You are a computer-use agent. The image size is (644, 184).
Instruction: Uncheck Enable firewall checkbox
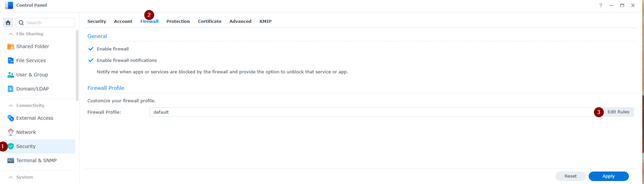(91, 49)
